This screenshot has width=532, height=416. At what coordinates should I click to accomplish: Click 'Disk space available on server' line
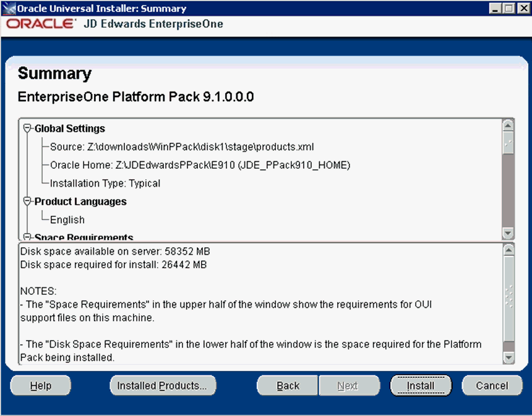point(115,251)
